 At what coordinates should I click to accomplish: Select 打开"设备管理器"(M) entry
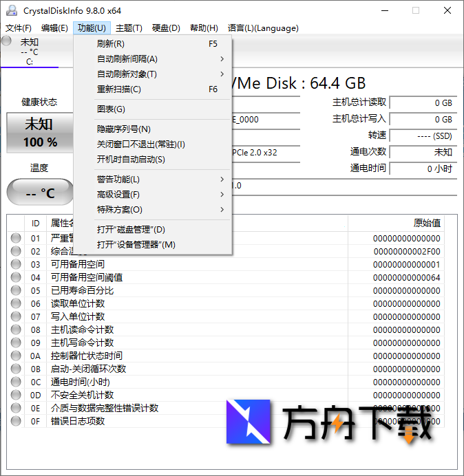153,245
